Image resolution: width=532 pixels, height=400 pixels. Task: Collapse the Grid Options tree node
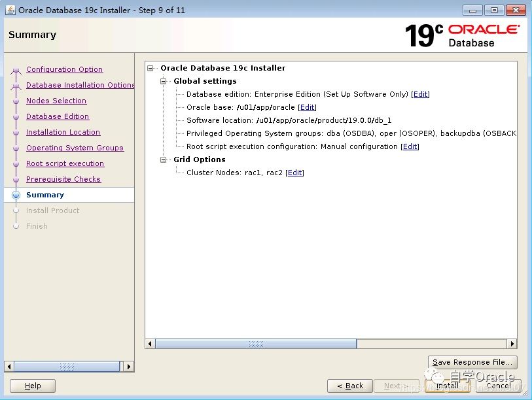pyautogui.click(x=164, y=159)
